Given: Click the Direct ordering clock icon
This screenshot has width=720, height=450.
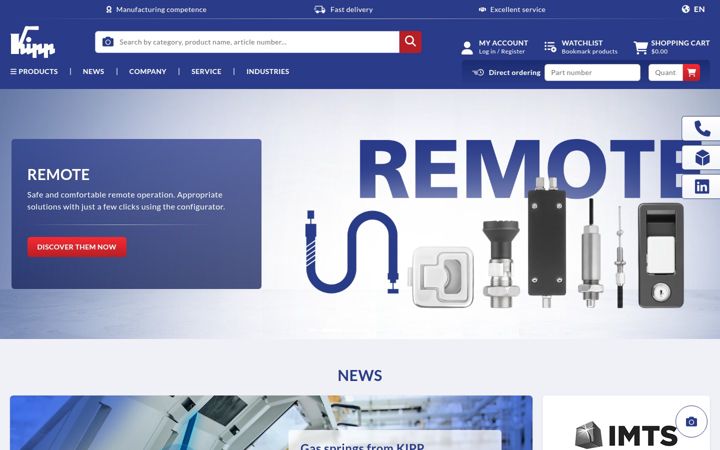Looking at the screenshot, I should (x=478, y=73).
